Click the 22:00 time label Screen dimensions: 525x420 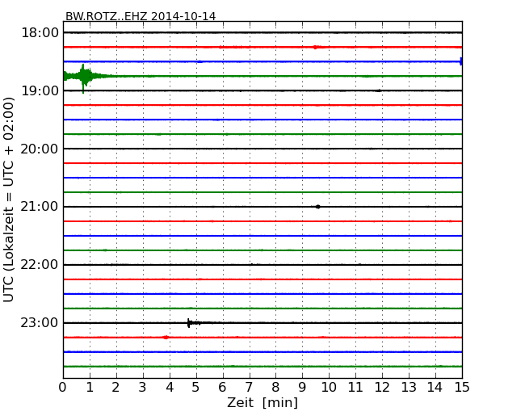tap(40, 265)
